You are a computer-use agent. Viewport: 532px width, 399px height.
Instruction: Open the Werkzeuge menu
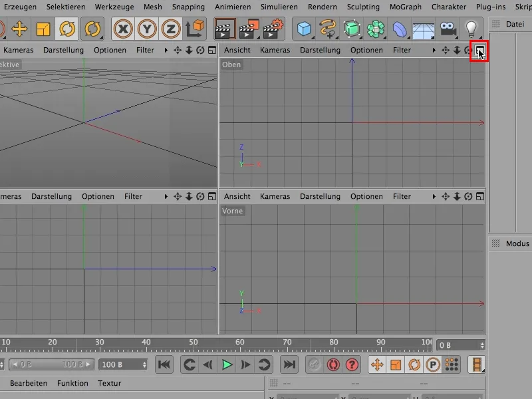click(x=114, y=7)
